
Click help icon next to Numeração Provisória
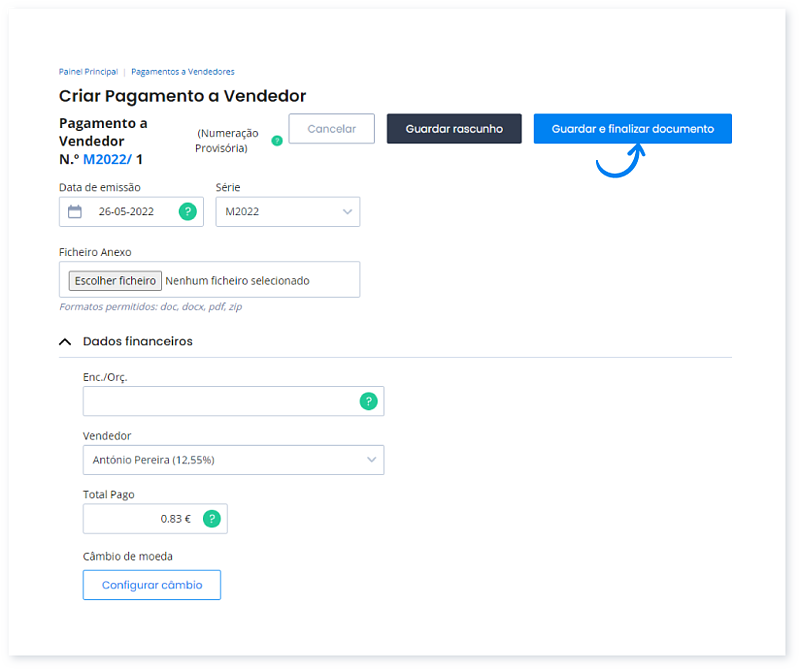click(277, 141)
